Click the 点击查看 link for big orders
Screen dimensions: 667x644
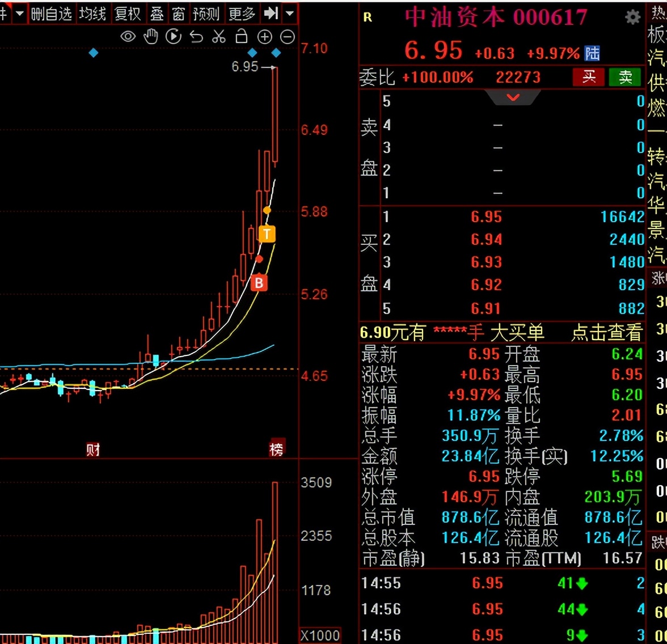pos(606,333)
